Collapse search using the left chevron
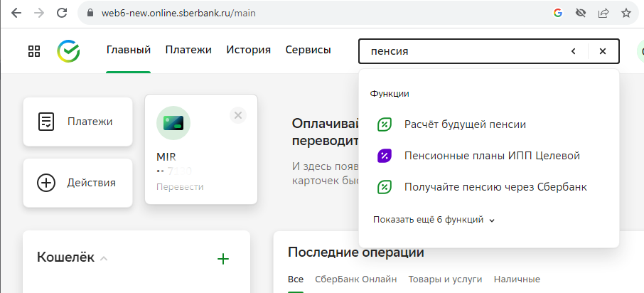The image size is (644, 293). [574, 51]
